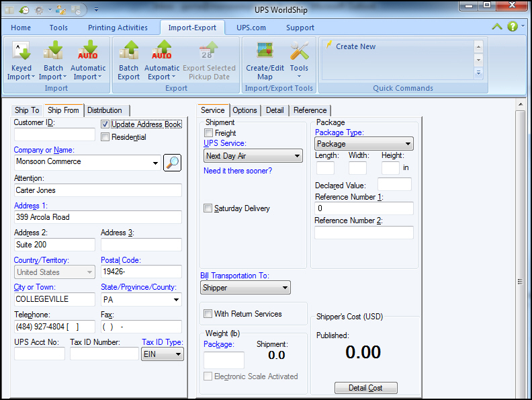Image resolution: width=532 pixels, height=400 pixels.
Task: Click the Telephone field
Action: click(54, 327)
